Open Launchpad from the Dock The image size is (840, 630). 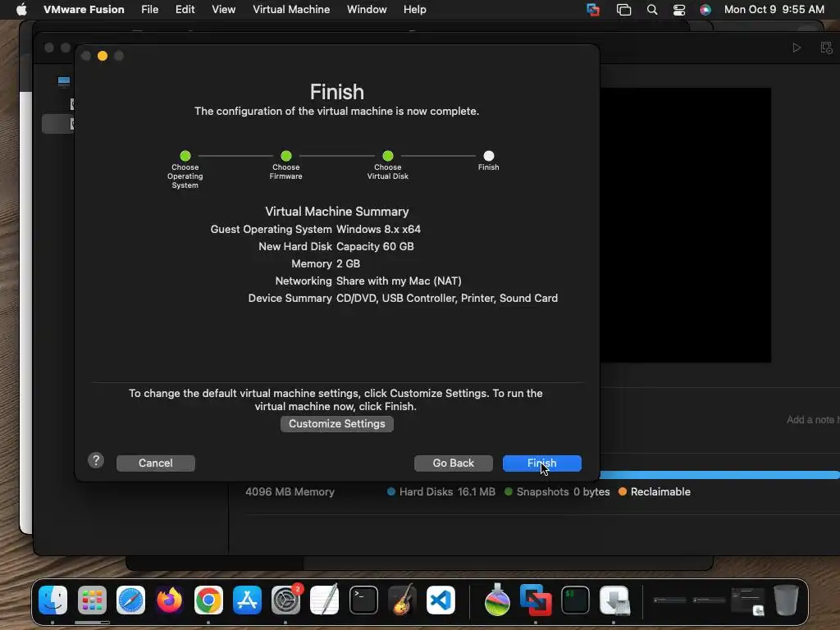pyautogui.click(x=92, y=600)
